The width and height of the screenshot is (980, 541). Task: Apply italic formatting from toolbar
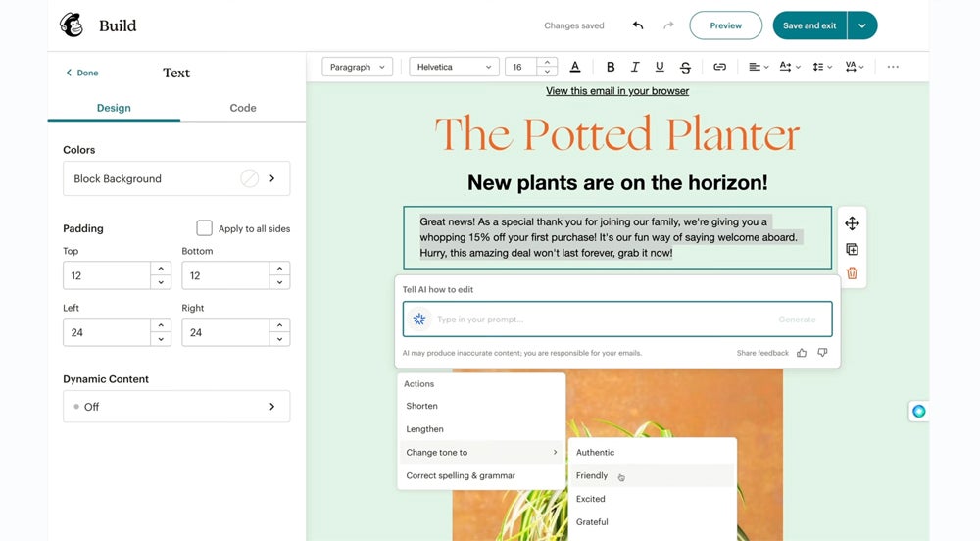point(635,67)
